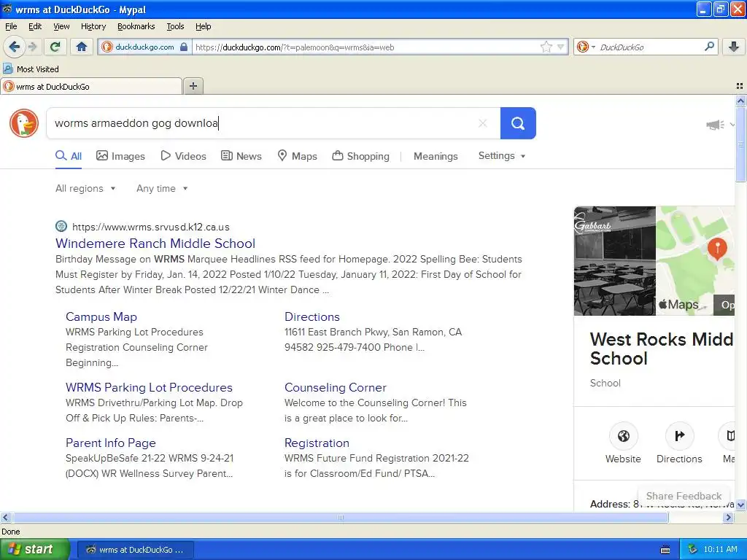The height and width of the screenshot is (560, 747).
Task: Switch to the Maps results tab
Action: point(298,156)
